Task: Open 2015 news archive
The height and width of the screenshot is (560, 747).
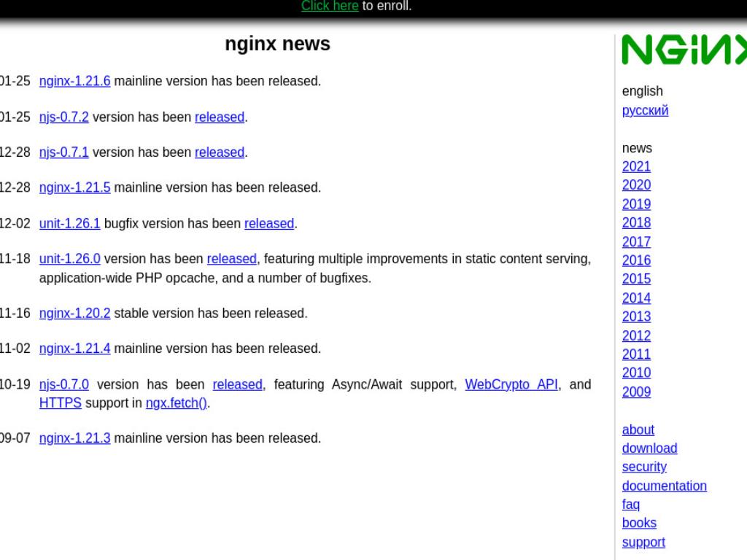Action: tap(636, 279)
